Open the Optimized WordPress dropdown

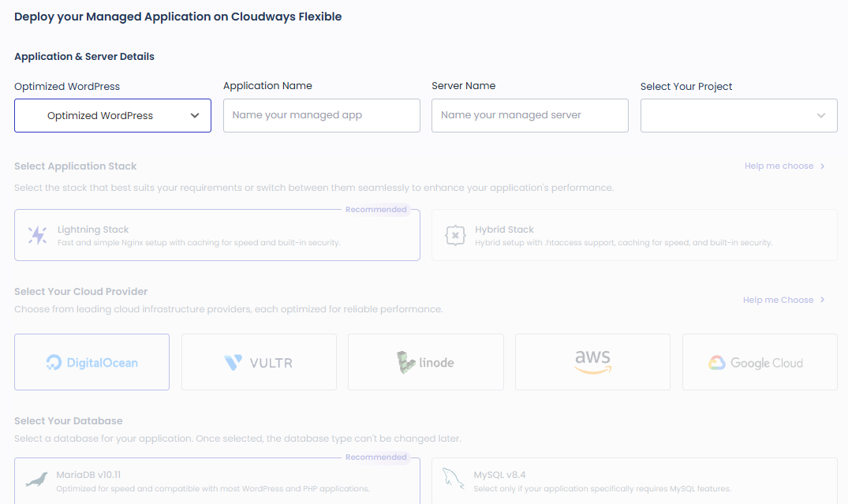113,115
